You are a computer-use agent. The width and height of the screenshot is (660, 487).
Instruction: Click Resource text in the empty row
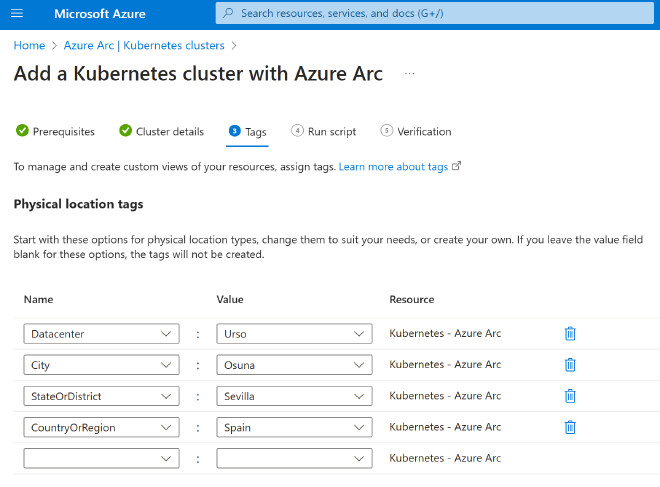pos(445,458)
